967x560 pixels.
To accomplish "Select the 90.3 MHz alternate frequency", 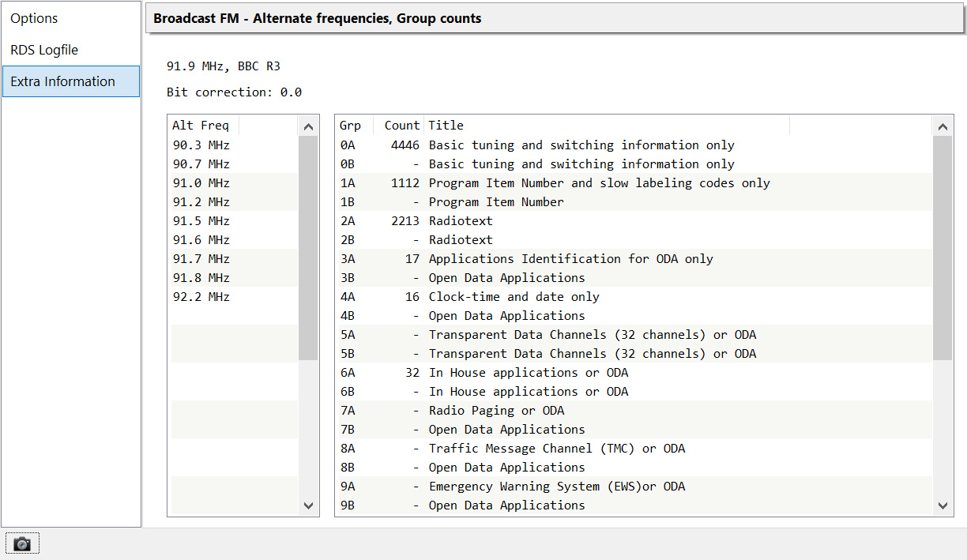I will pos(201,145).
